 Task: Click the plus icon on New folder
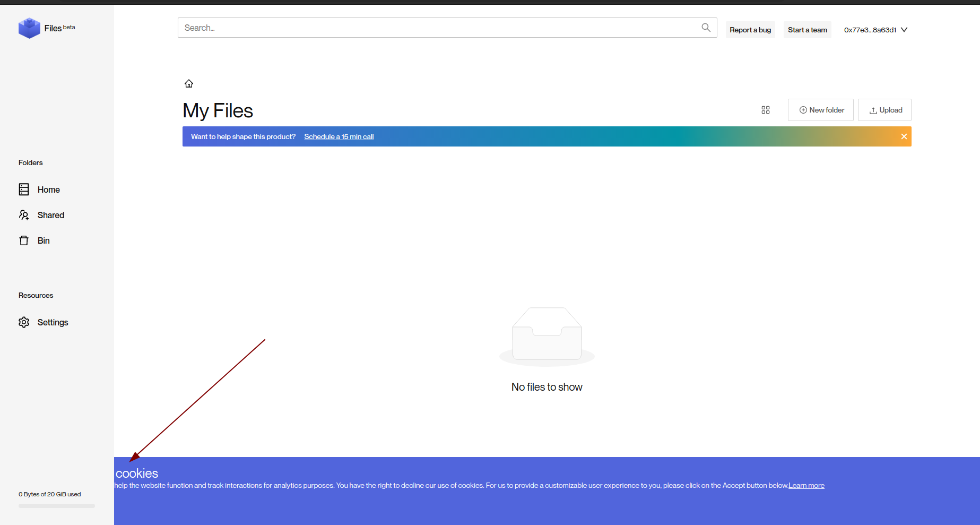(x=803, y=110)
